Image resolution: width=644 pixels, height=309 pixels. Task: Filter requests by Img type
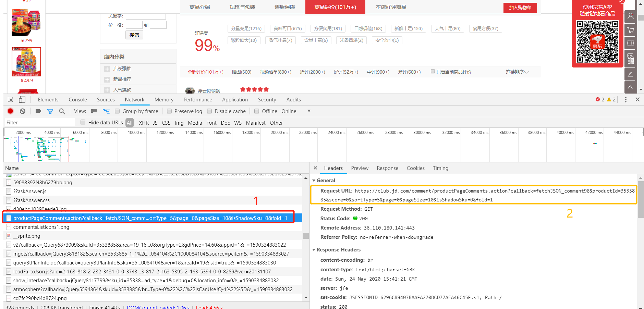(179, 123)
